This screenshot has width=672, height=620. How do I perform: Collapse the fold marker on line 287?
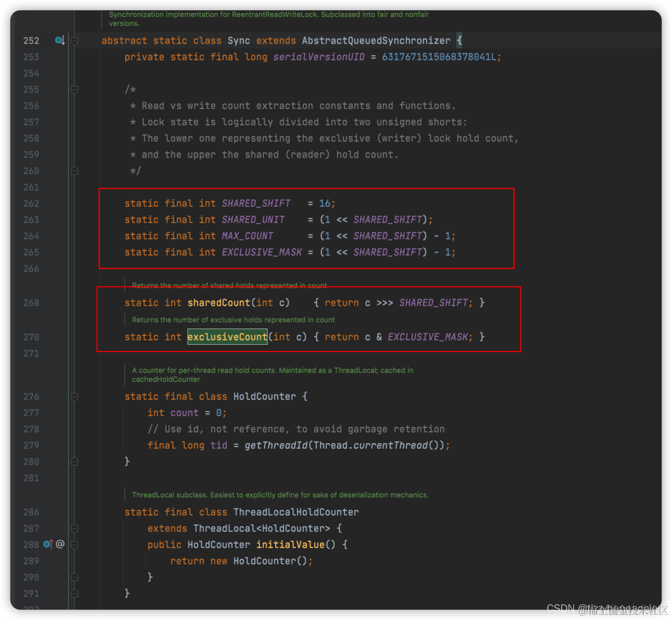[74, 528]
